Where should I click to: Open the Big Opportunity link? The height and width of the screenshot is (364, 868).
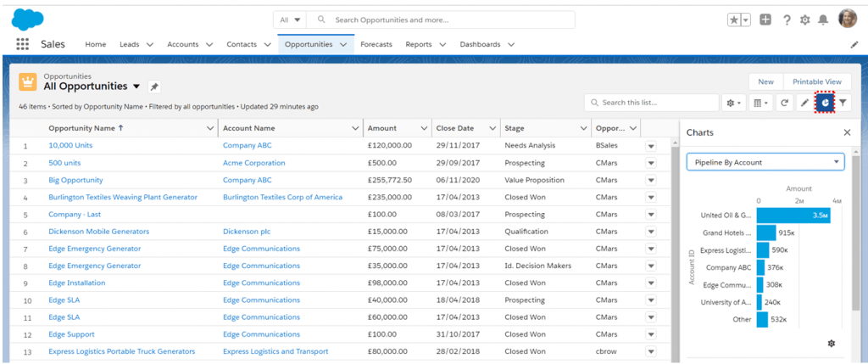tap(75, 180)
